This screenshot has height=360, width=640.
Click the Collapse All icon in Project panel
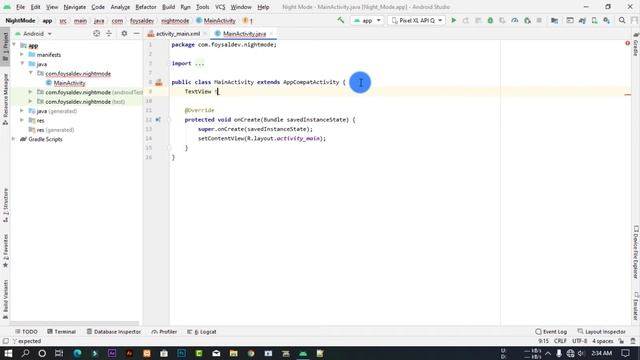[109, 33]
